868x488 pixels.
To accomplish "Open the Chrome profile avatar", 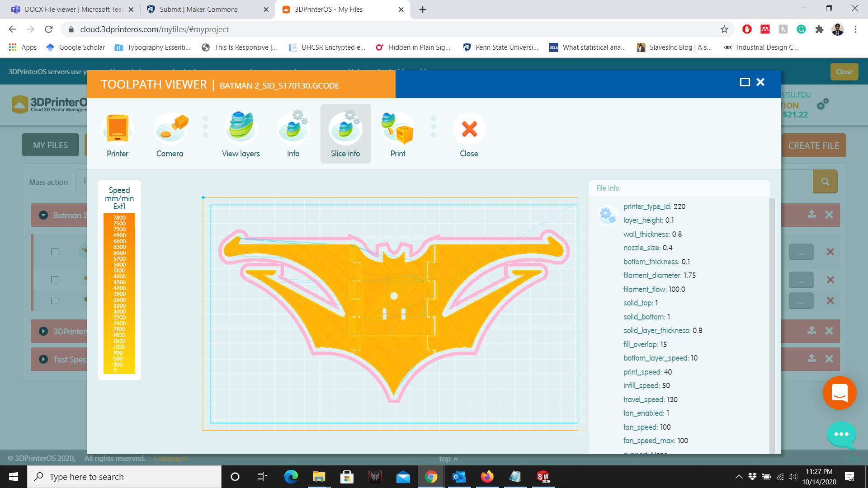I will click(x=838, y=29).
